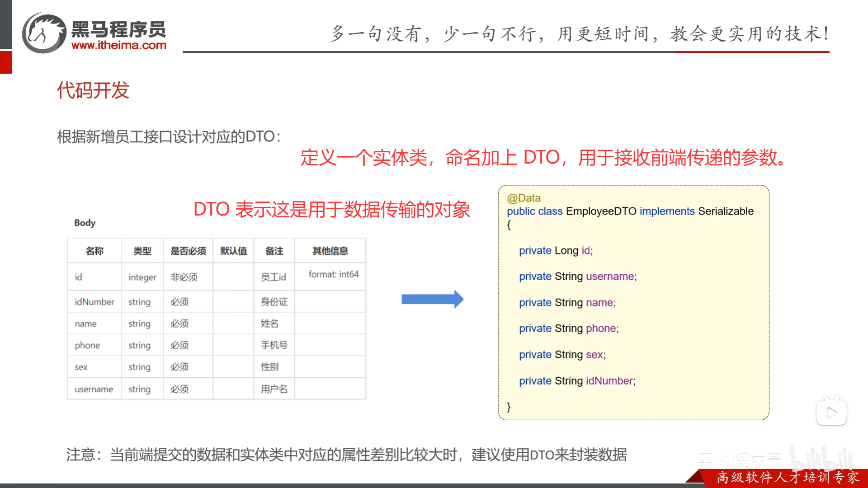
Task: Click the 代码开发 heading
Action: coord(93,91)
